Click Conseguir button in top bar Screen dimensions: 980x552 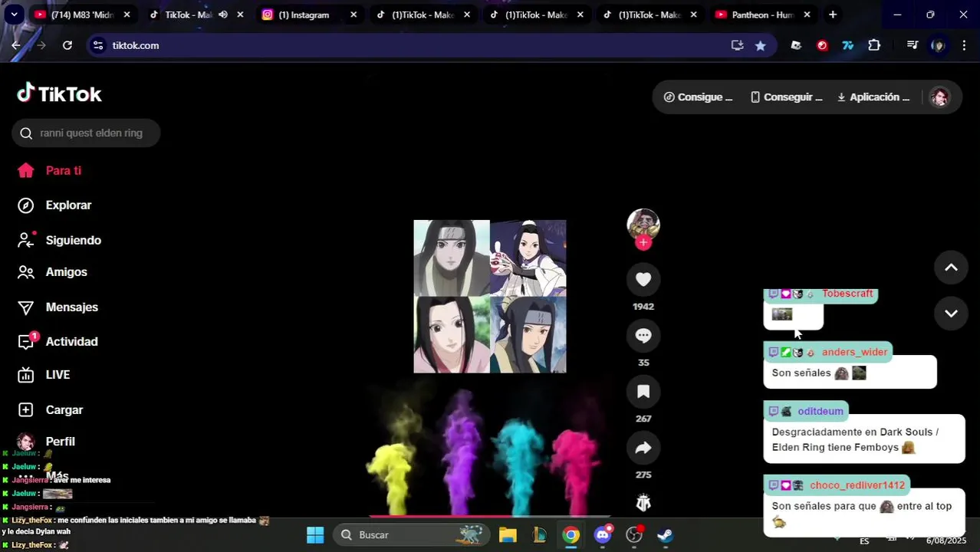786,97
